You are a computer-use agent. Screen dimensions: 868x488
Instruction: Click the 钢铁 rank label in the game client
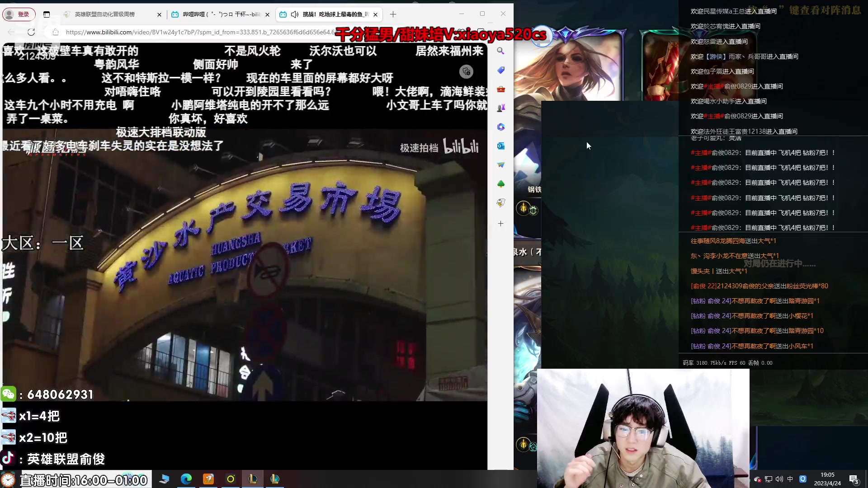coord(534,189)
